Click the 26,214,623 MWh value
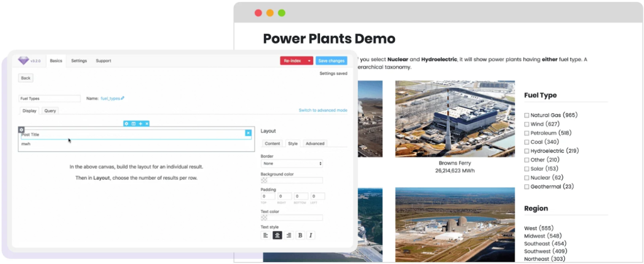Image resolution: width=644 pixels, height=264 pixels. pyautogui.click(x=455, y=170)
